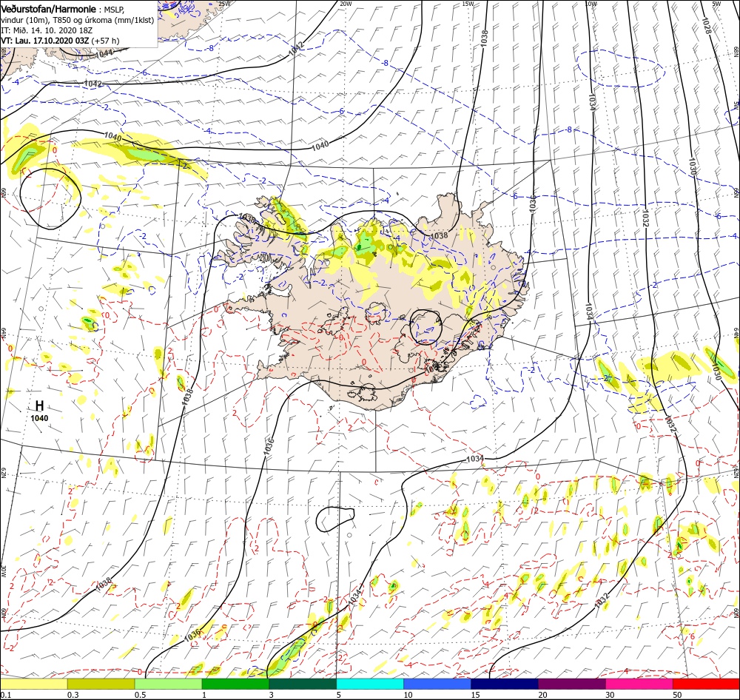Image resolution: width=740 pixels, height=700 pixels.
Task: Click the '0.3' legend value label
Action: (73, 695)
